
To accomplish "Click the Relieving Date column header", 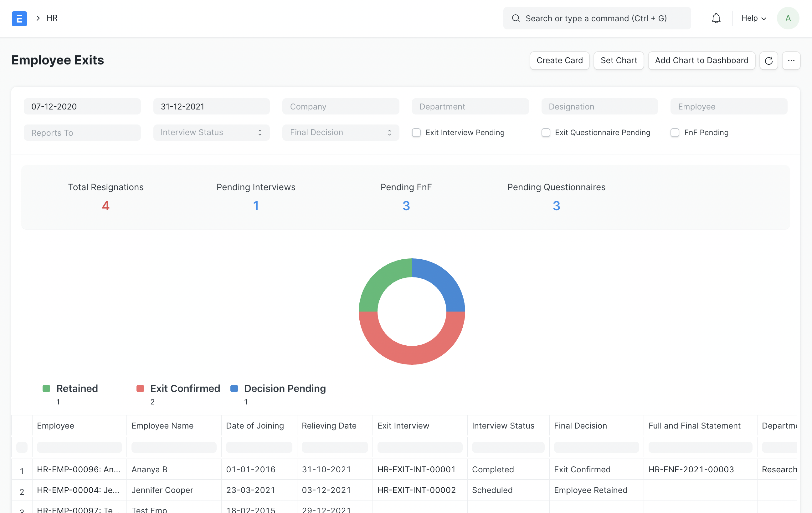I will click(329, 426).
